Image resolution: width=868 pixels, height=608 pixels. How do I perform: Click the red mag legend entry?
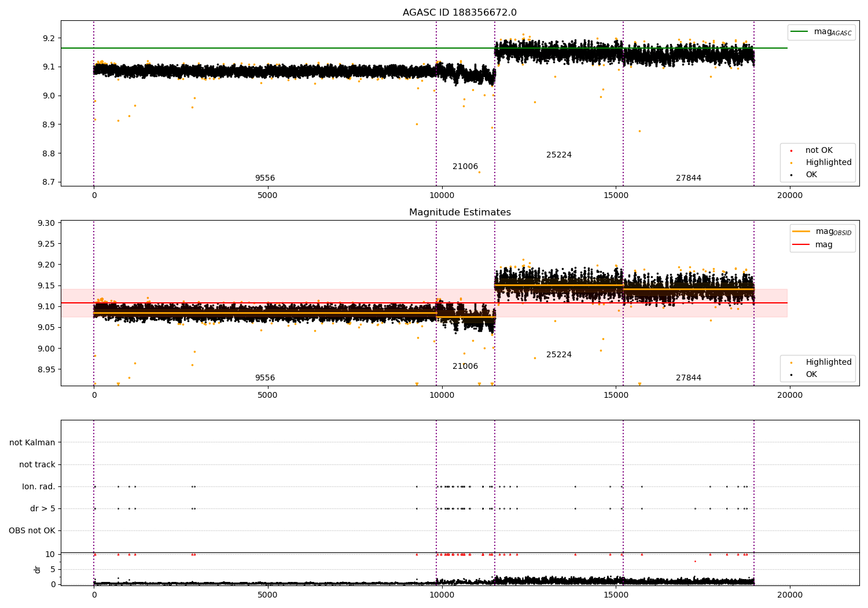pos(812,244)
